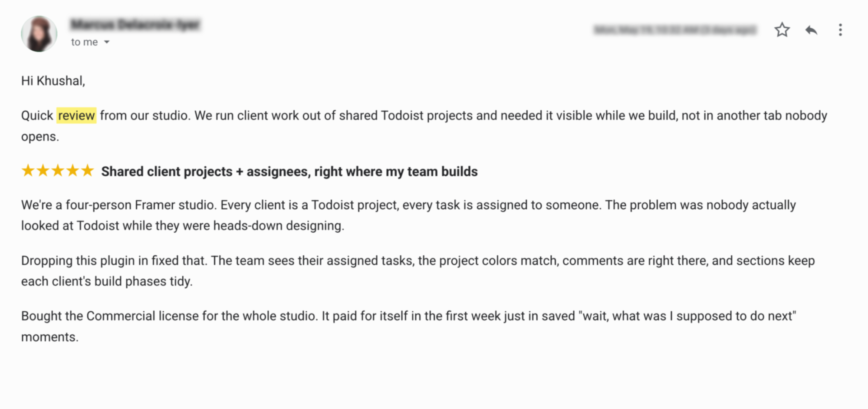Viewport: 868px width, 409px height.
Task: Click the "Hi Khushal," greeting line
Action: (53, 81)
